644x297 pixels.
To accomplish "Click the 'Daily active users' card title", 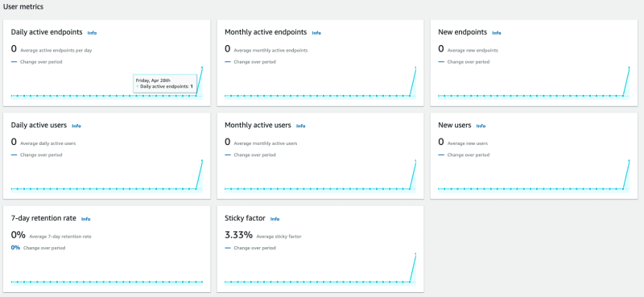I will (x=39, y=126).
